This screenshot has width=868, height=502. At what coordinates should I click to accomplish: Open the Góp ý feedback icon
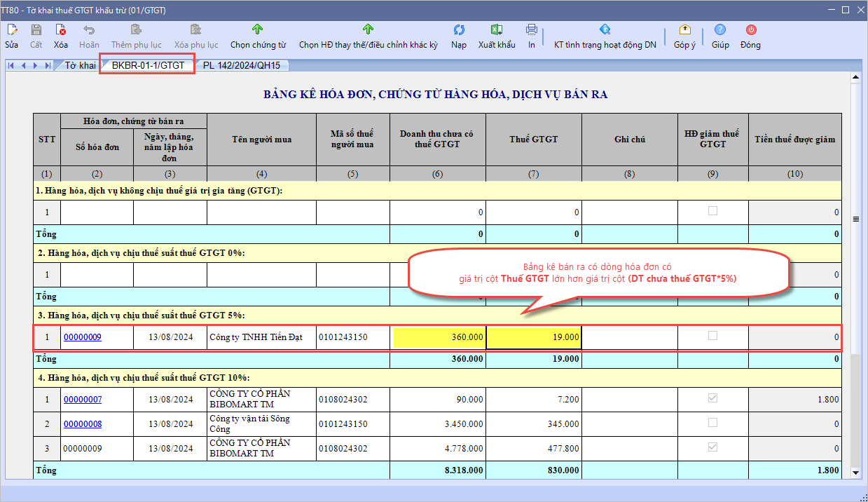pyautogui.click(x=684, y=30)
